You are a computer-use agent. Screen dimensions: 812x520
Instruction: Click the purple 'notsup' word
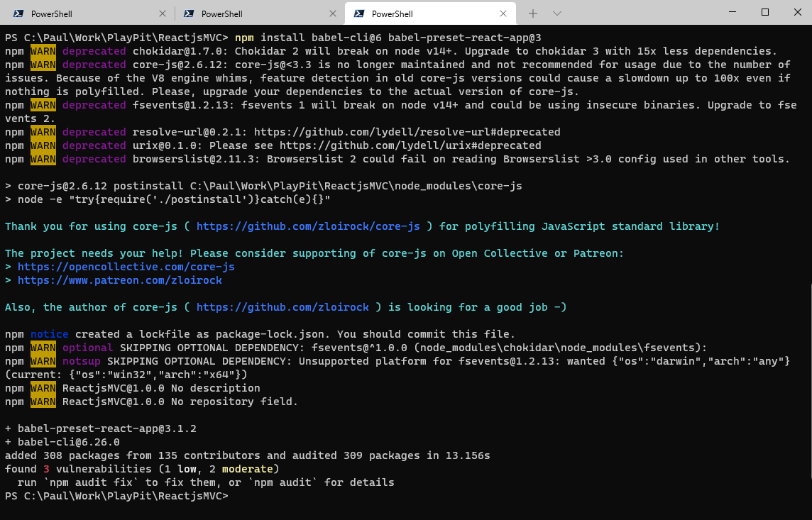[82, 361]
